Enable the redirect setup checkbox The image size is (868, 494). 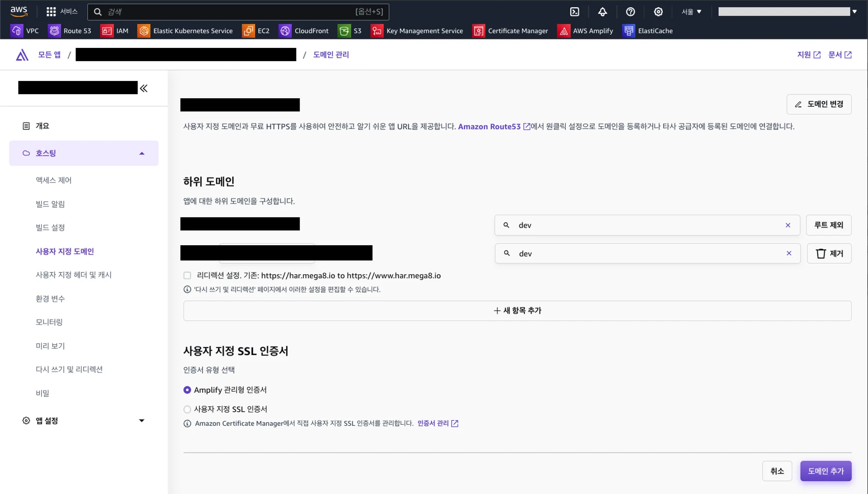pos(187,275)
